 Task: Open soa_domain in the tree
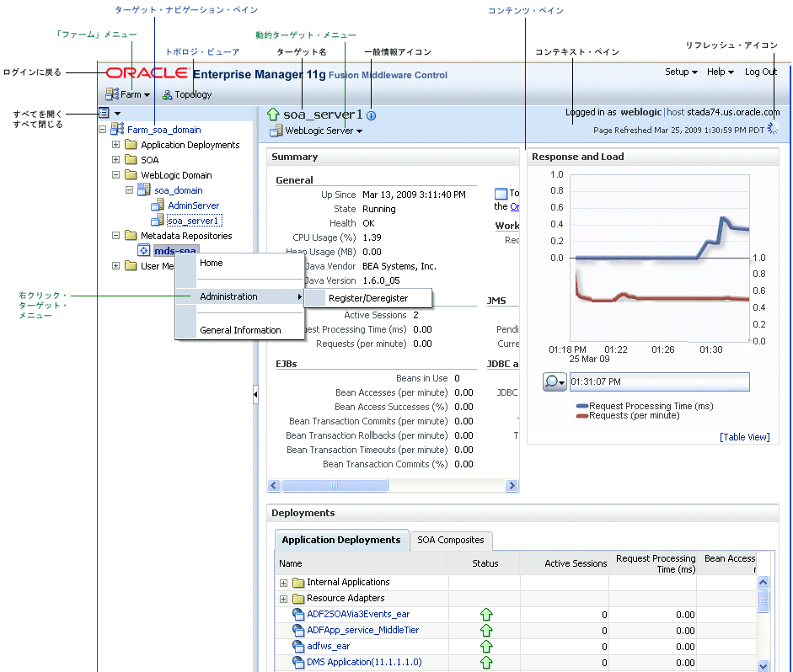pyautogui.click(x=178, y=190)
